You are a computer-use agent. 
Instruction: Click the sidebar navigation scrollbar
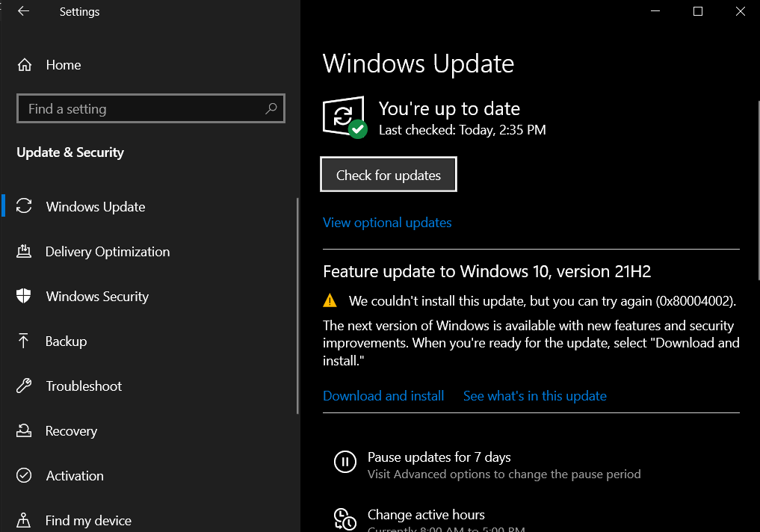coord(297,306)
